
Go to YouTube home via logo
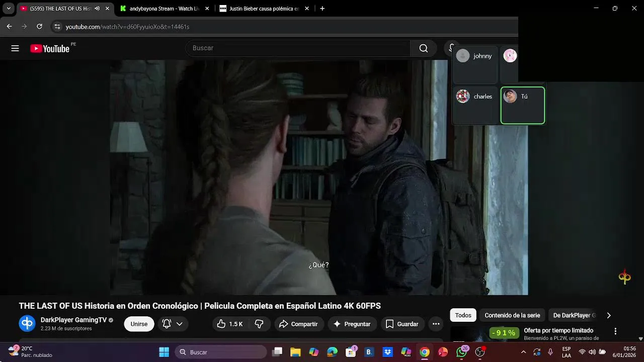50,48
